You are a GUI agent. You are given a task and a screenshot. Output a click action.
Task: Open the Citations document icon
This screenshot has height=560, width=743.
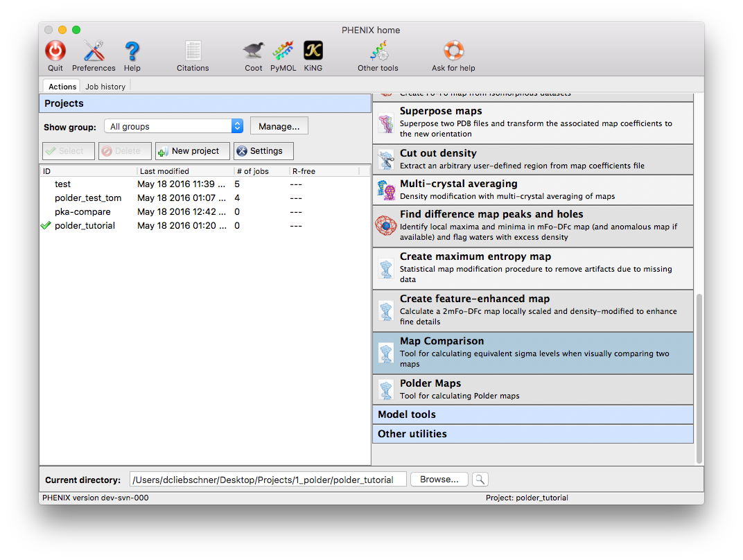coord(193,51)
